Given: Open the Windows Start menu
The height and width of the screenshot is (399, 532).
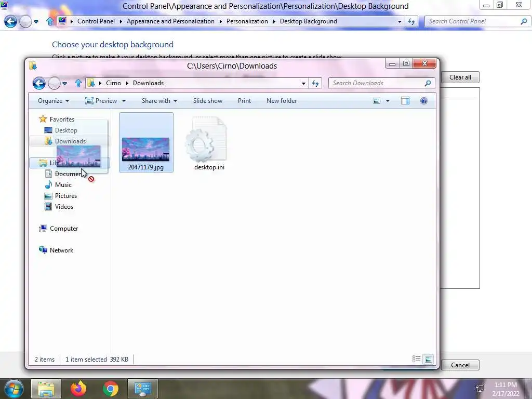Looking at the screenshot, I should pyautogui.click(x=14, y=389).
